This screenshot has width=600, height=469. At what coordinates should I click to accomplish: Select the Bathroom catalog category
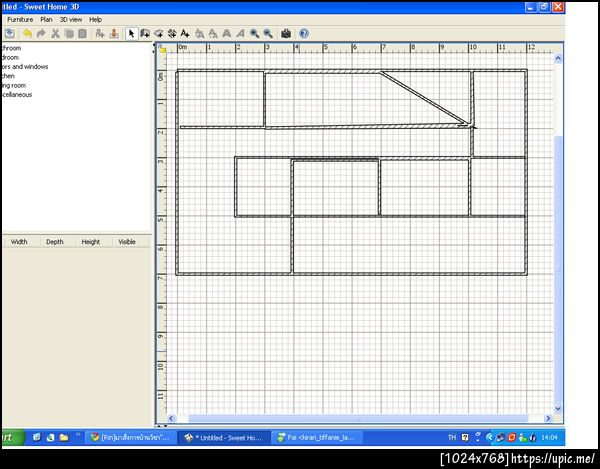[x=11, y=48]
